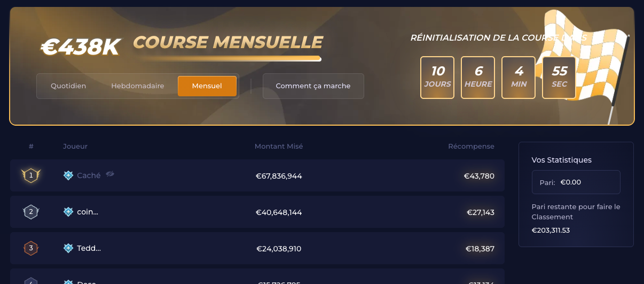Switch to the Hebdomadaire race tab
Screen dimensions: 644x284
click(138, 86)
